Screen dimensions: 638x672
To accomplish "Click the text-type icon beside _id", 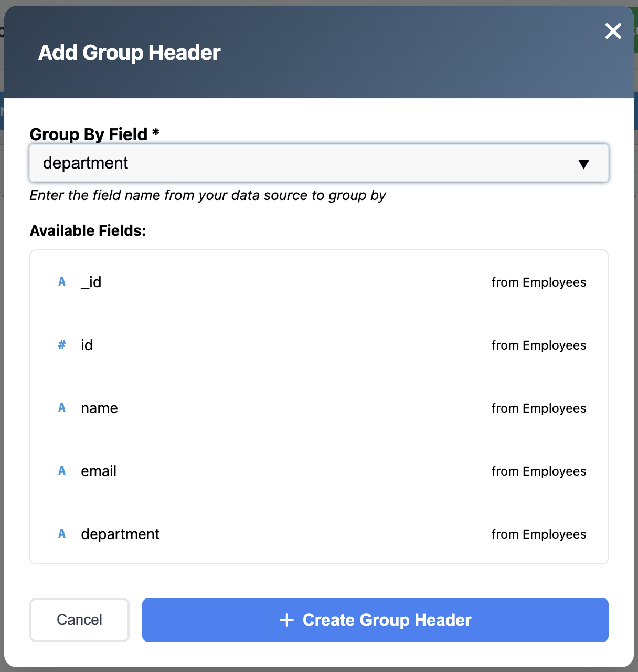I will 62,282.
